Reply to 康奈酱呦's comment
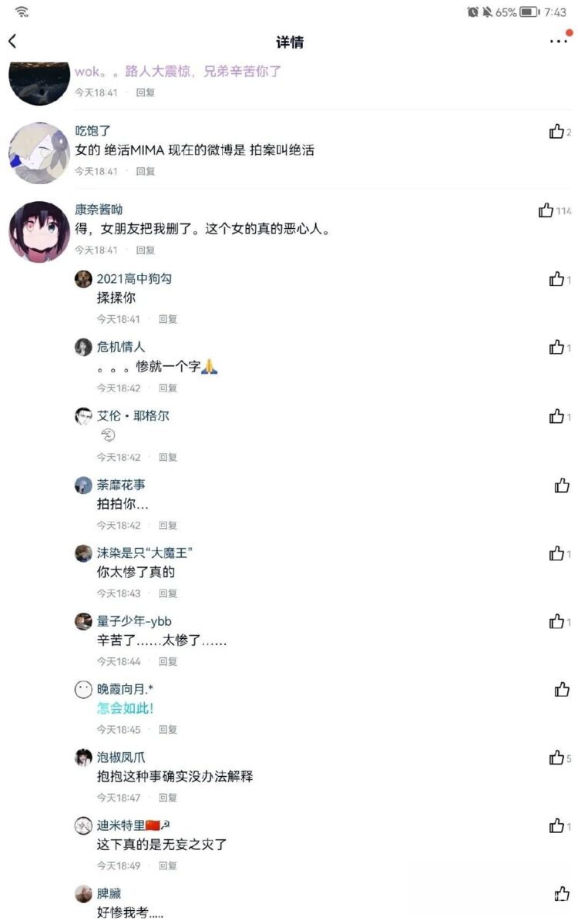Image resolution: width=578 pixels, height=924 pixels. tap(145, 250)
